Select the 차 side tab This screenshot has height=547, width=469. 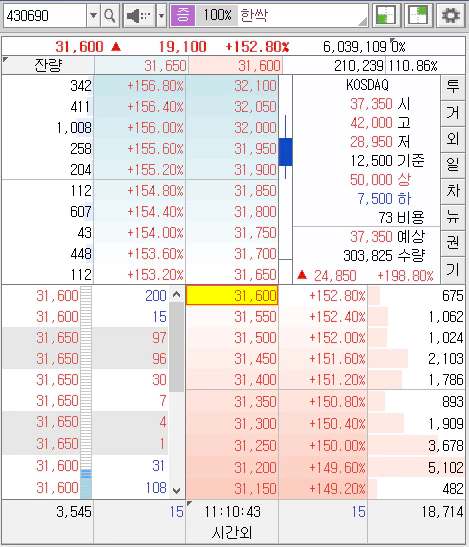point(453,192)
